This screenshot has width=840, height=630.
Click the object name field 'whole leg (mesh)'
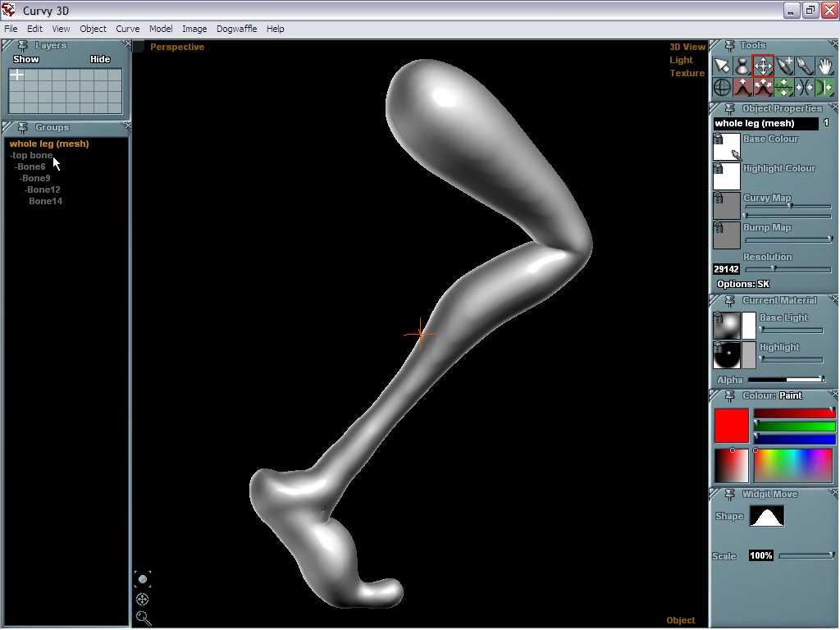[x=765, y=124]
